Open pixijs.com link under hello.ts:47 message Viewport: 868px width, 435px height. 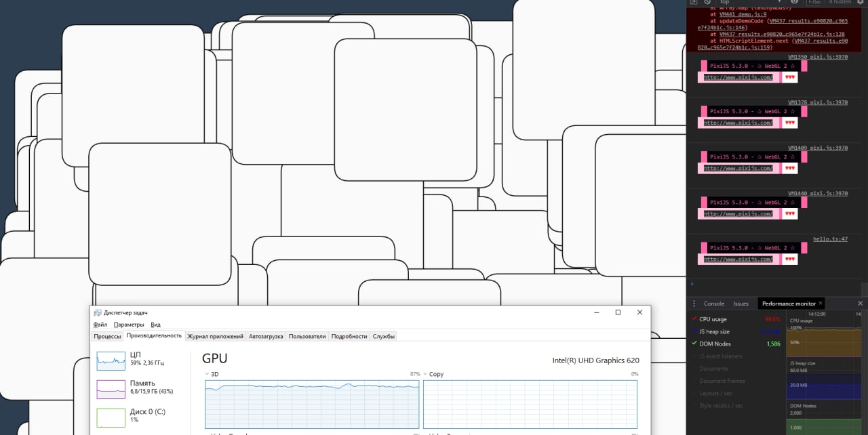(x=738, y=259)
